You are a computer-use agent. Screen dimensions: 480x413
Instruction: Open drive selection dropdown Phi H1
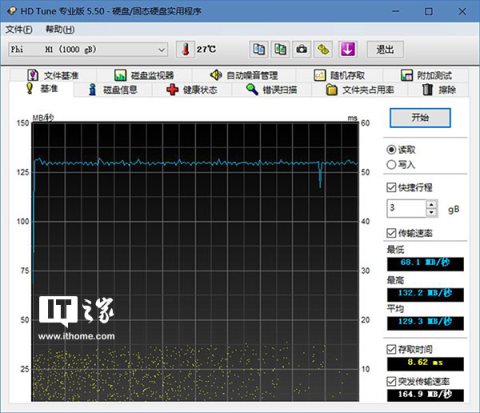[x=88, y=50]
